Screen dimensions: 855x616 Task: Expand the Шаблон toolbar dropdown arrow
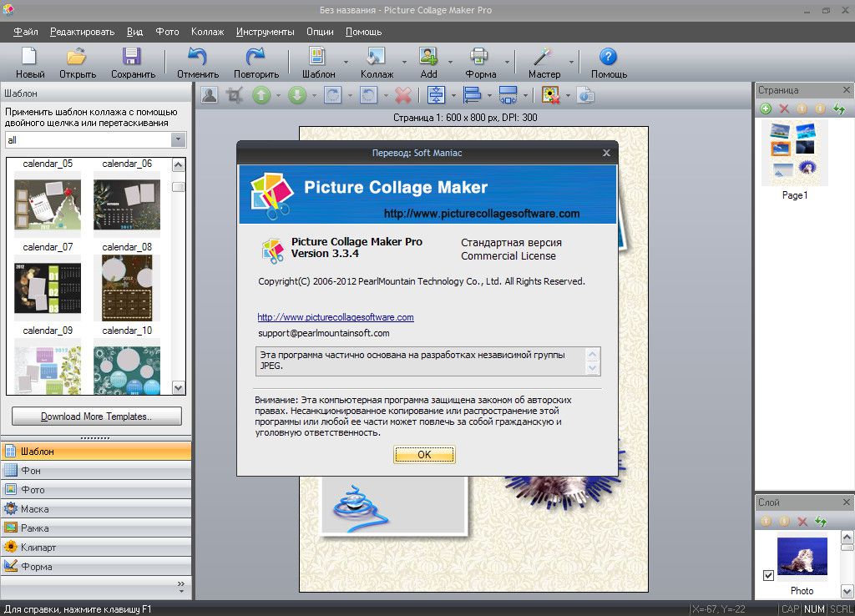click(x=346, y=62)
